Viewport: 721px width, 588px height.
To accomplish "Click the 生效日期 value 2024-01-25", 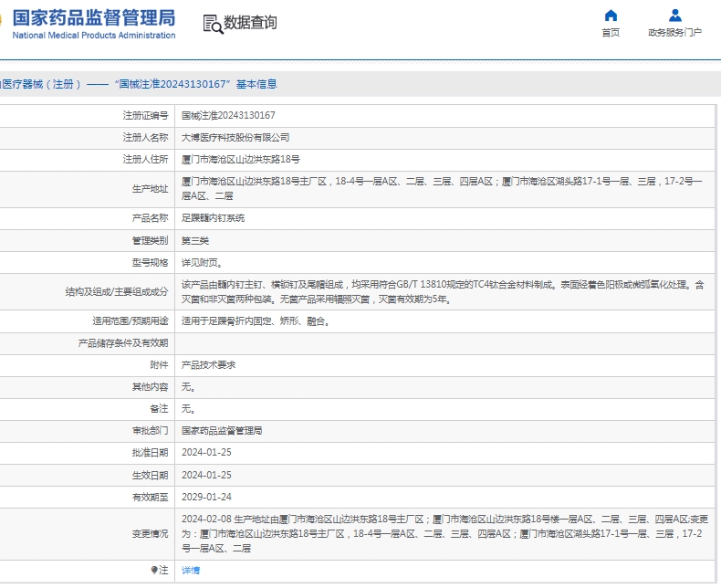I will point(206,475).
